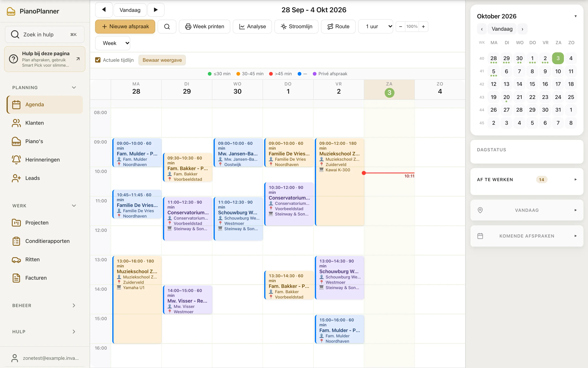Click the user account icon at bottom
The width and height of the screenshot is (588, 368).
pos(15,358)
